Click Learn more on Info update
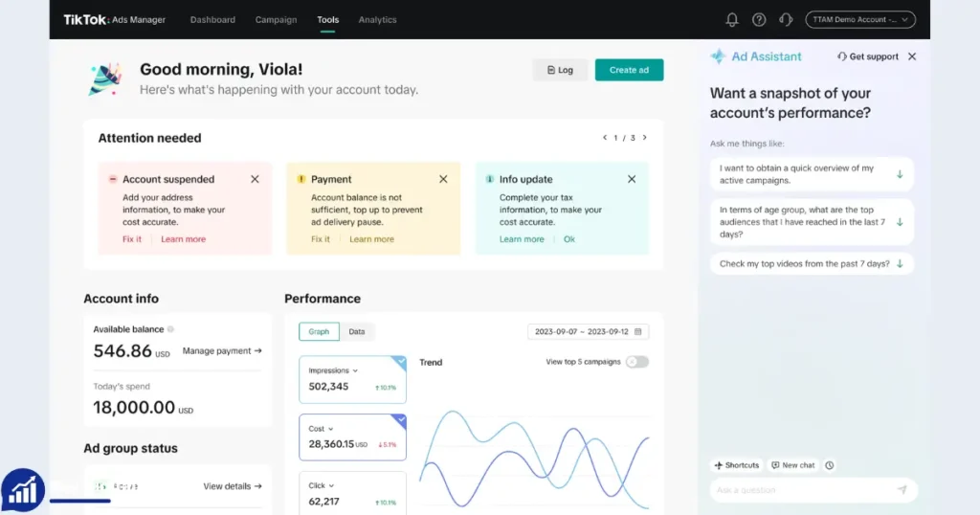 [x=522, y=239]
